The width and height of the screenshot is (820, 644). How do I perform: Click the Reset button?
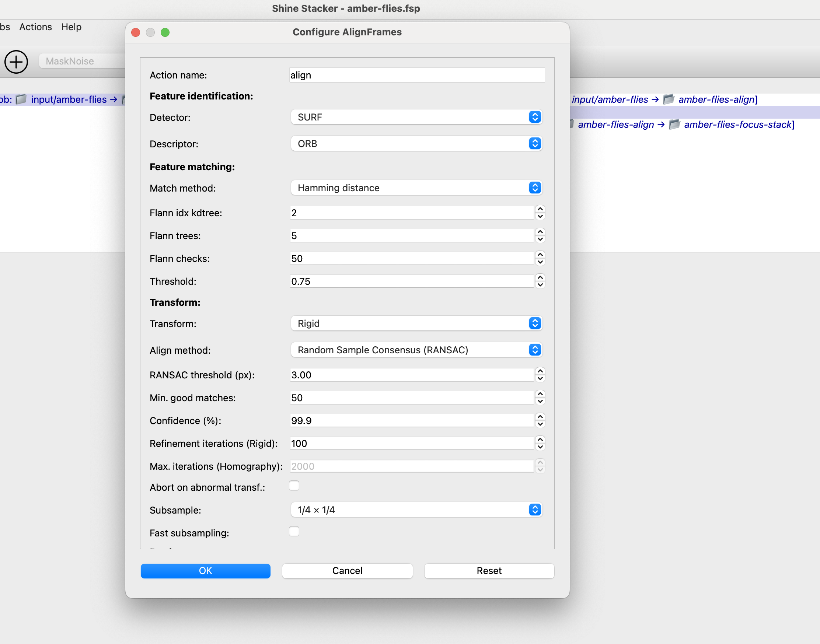point(489,570)
